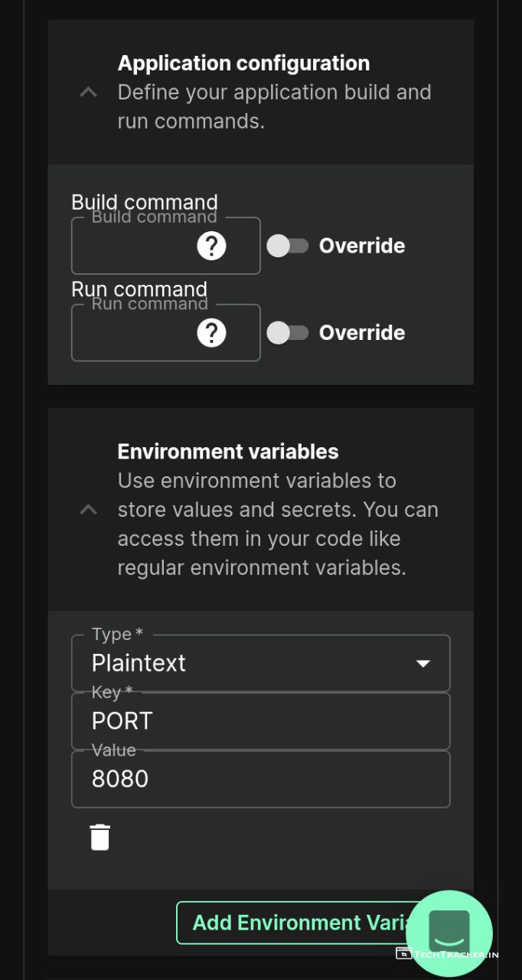The image size is (522, 980).
Task: Click the Environment variables heading
Action: coord(228,452)
